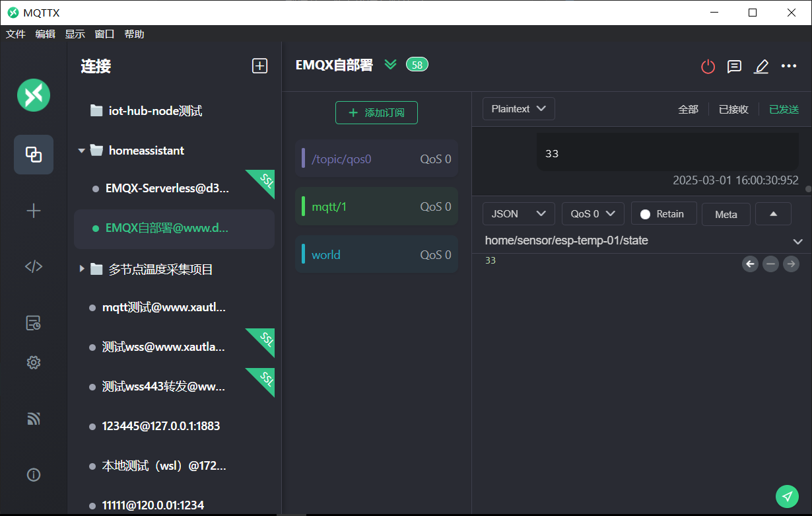Open the log viewer sidebar icon
This screenshot has height=516, width=812.
(x=34, y=323)
